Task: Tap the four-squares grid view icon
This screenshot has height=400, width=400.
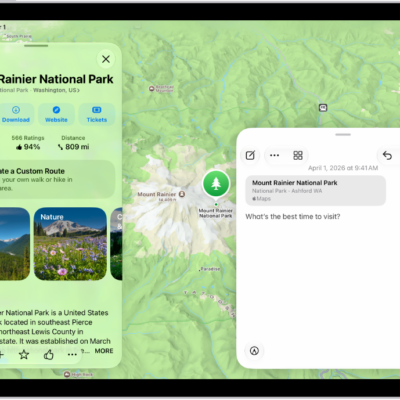Action: tap(298, 155)
